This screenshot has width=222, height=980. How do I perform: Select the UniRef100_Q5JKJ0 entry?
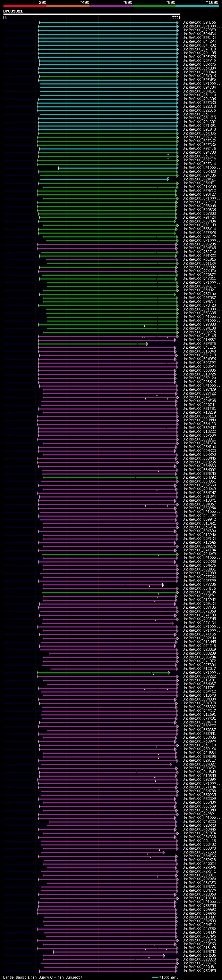(199, 95)
